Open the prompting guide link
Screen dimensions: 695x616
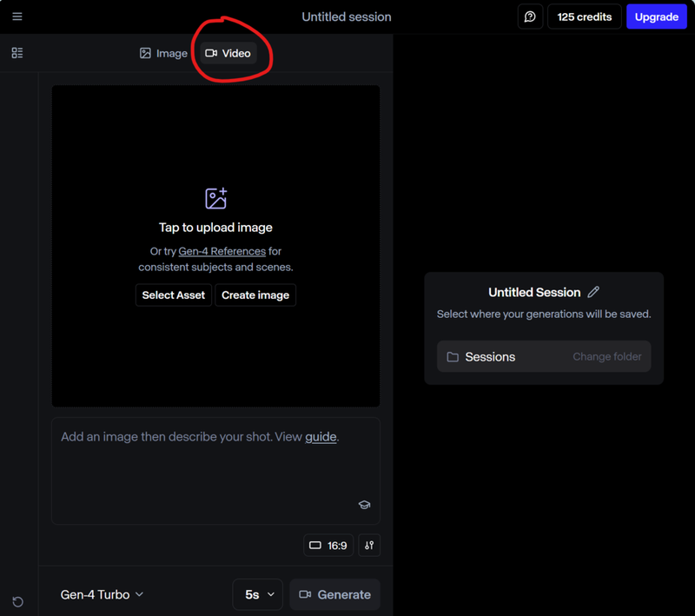pos(321,437)
